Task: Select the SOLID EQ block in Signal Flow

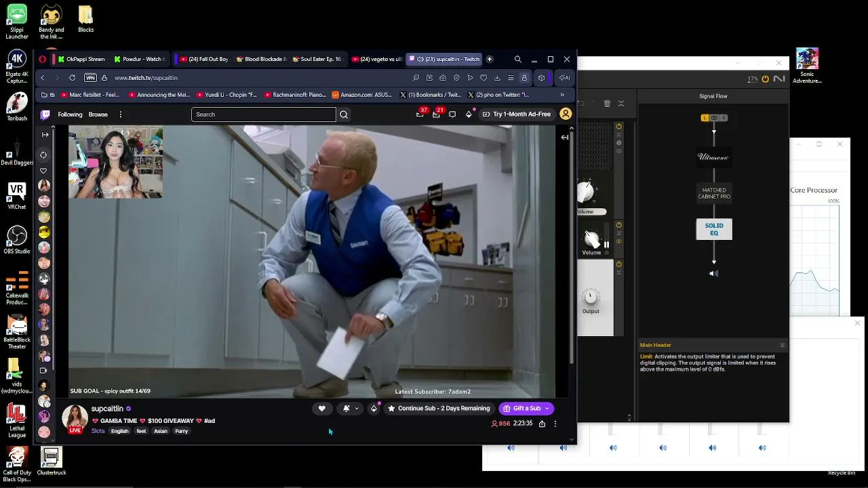Action: pos(714,230)
